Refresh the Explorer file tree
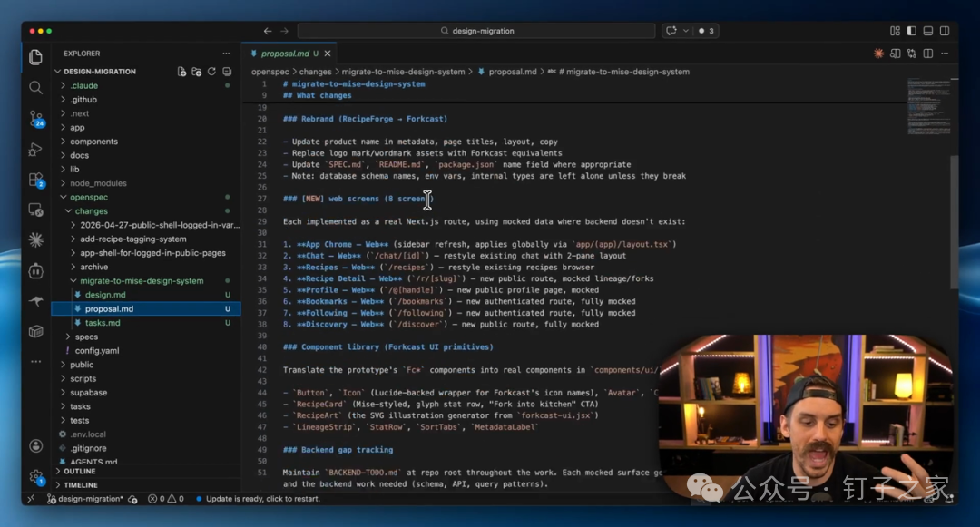 211,72
